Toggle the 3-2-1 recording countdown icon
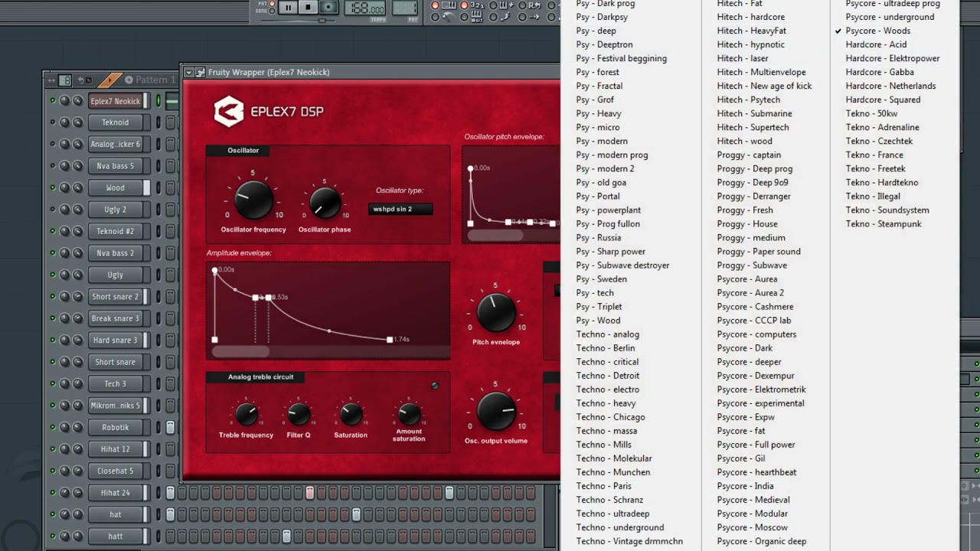980x551 pixels. click(477, 5)
